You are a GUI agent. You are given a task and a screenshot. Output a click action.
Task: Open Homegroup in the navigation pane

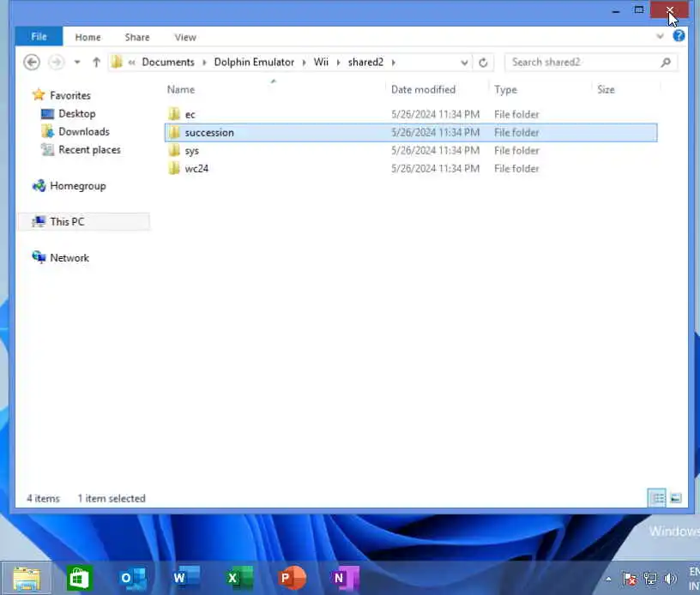78,186
